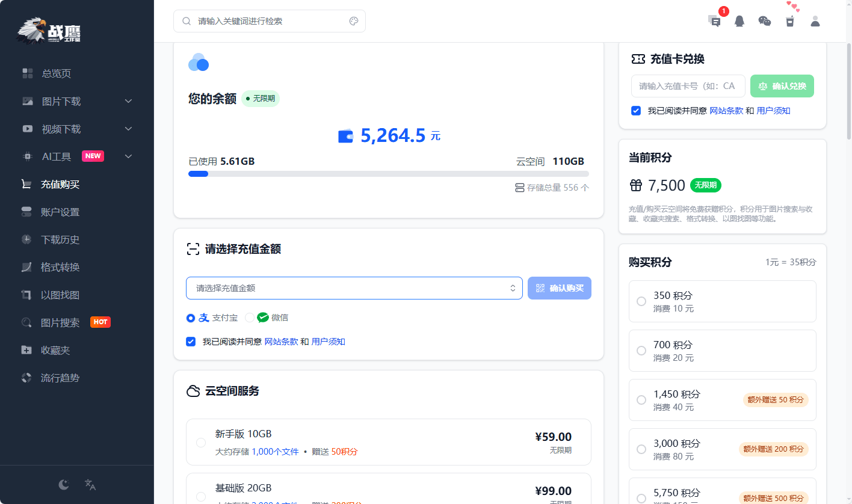
Task: Click the language translation icon
Action: [90, 485]
